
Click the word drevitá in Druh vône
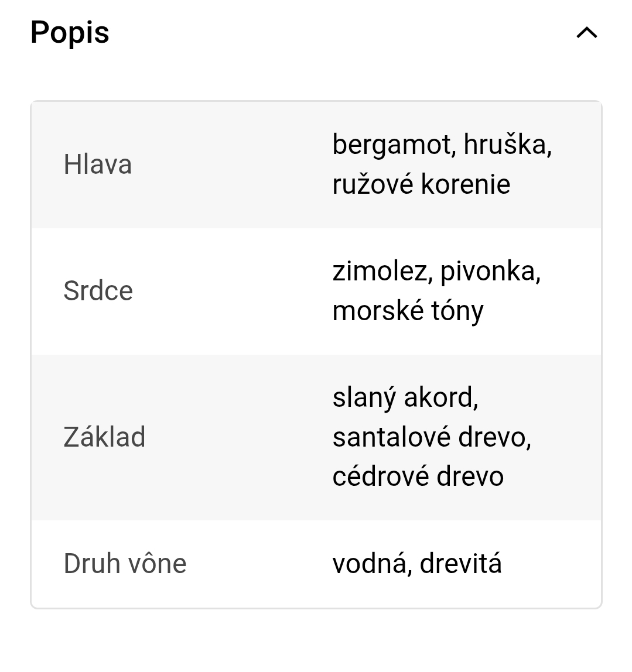coord(461,564)
